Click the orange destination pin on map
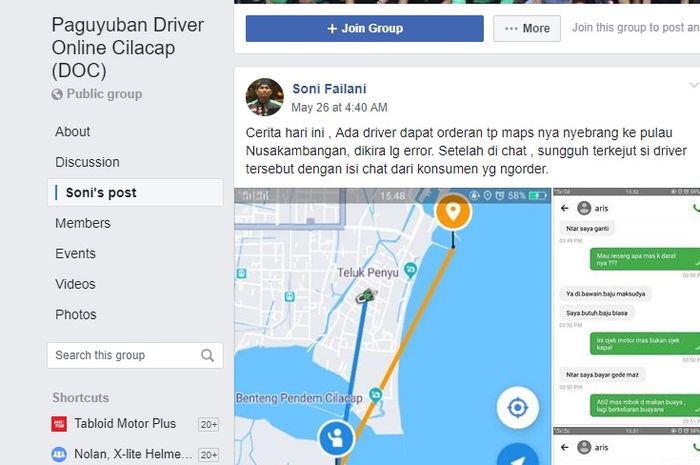This screenshot has height=465, width=700. pos(453,212)
